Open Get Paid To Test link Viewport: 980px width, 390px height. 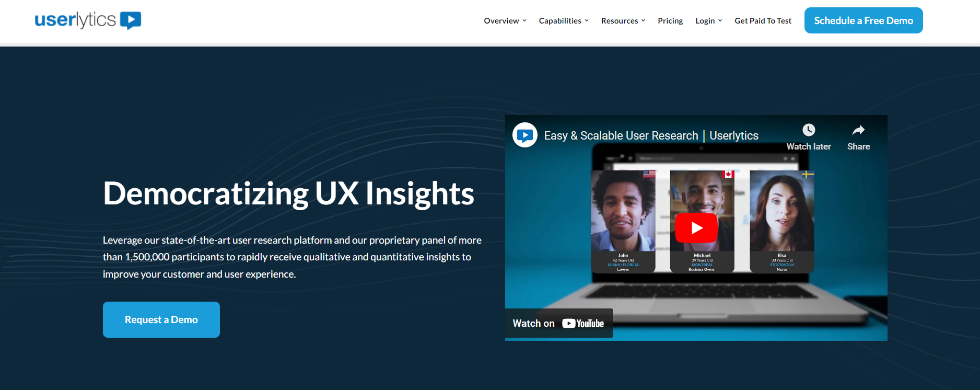(x=763, y=21)
